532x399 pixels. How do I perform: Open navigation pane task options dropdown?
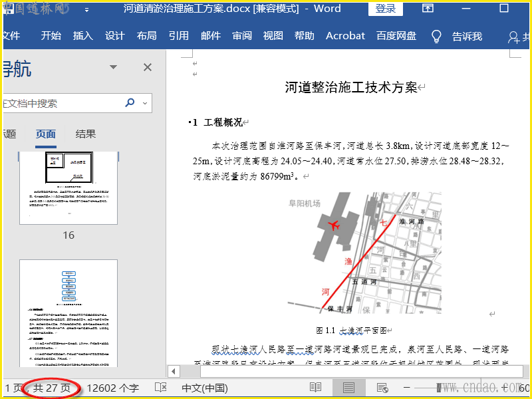113,67
